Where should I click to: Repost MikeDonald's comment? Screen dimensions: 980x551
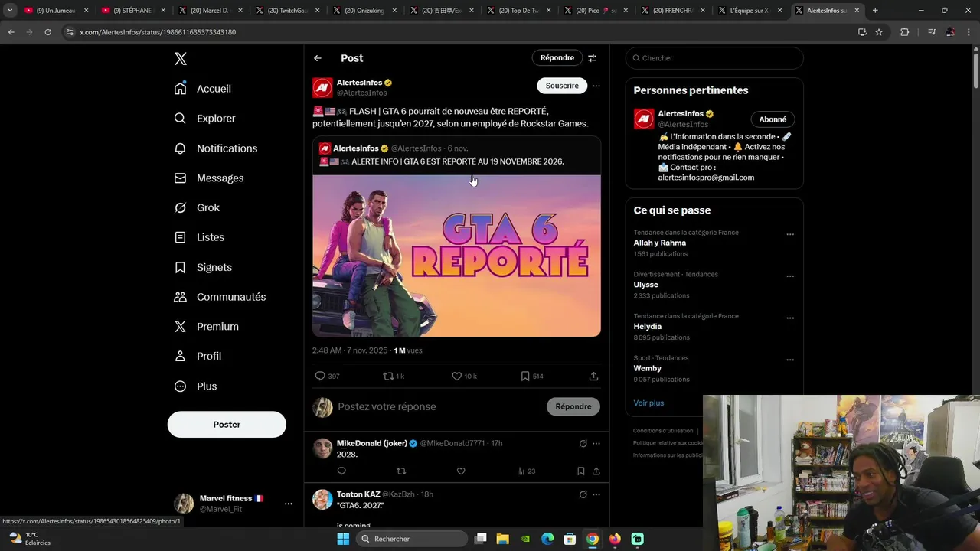point(401,471)
